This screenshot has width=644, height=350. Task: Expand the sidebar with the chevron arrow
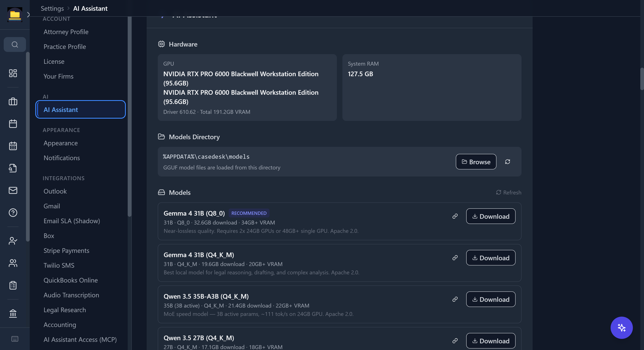(28, 15)
